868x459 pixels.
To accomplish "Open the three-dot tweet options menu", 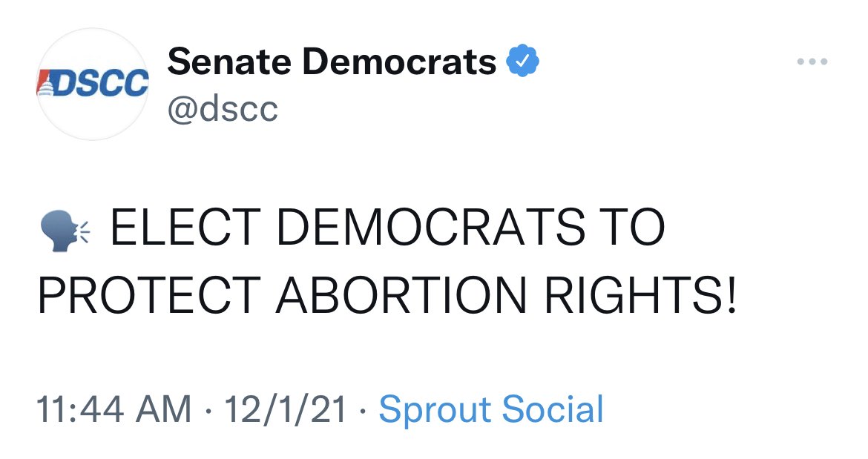I will tap(813, 61).
